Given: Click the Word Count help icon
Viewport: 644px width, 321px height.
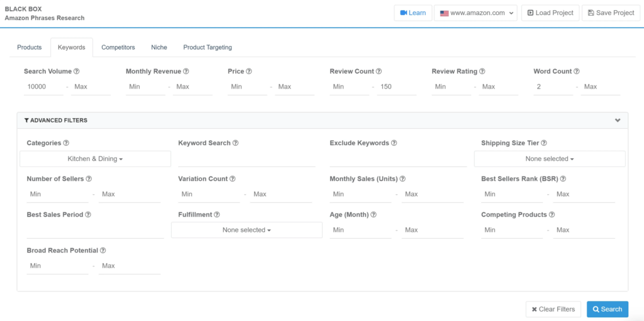Looking at the screenshot, I should click(577, 72).
